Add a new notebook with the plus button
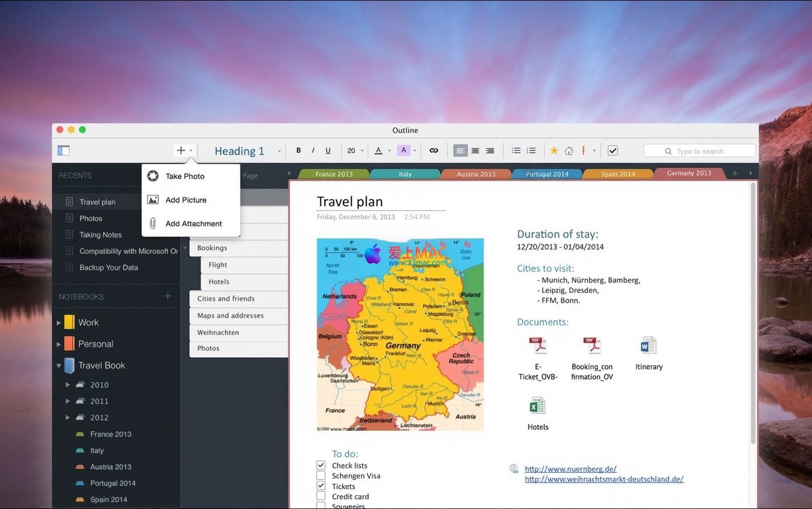This screenshot has height=509, width=812. click(168, 297)
